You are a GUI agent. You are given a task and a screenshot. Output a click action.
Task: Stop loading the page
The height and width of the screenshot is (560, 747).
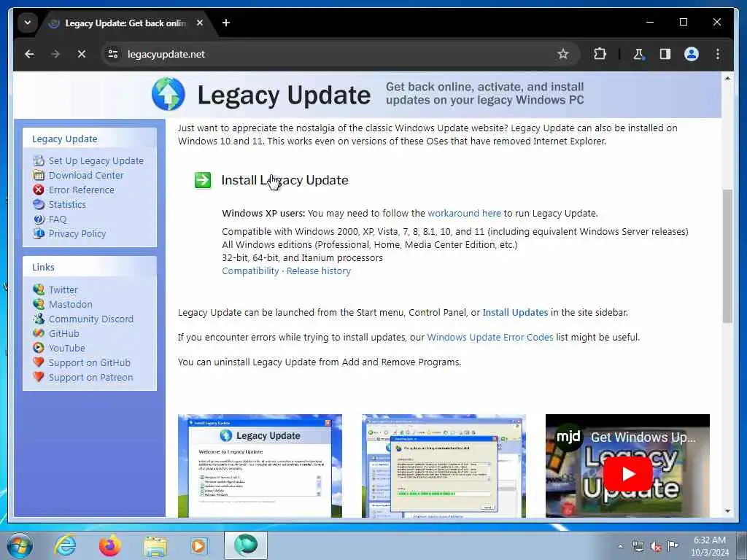coord(82,54)
